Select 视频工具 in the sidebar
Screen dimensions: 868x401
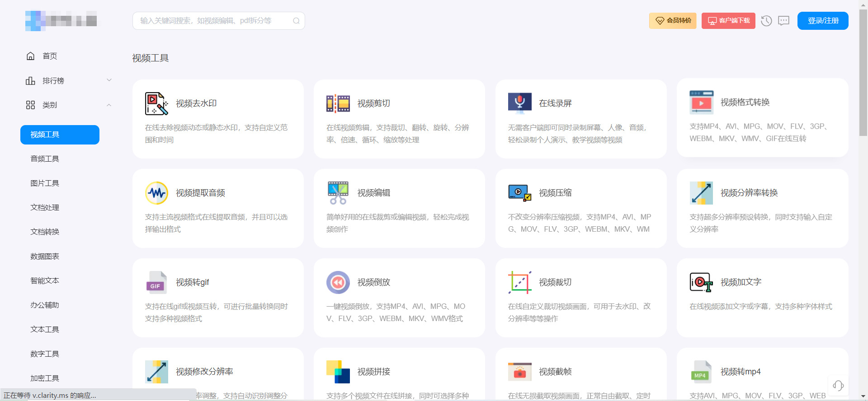(60, 135)
